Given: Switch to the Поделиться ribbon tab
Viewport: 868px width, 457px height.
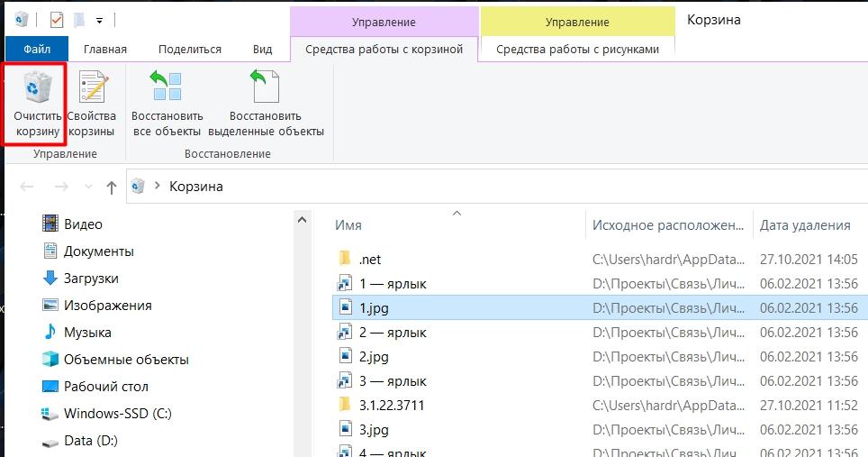Looking at the screenshot, I should 190,50.
